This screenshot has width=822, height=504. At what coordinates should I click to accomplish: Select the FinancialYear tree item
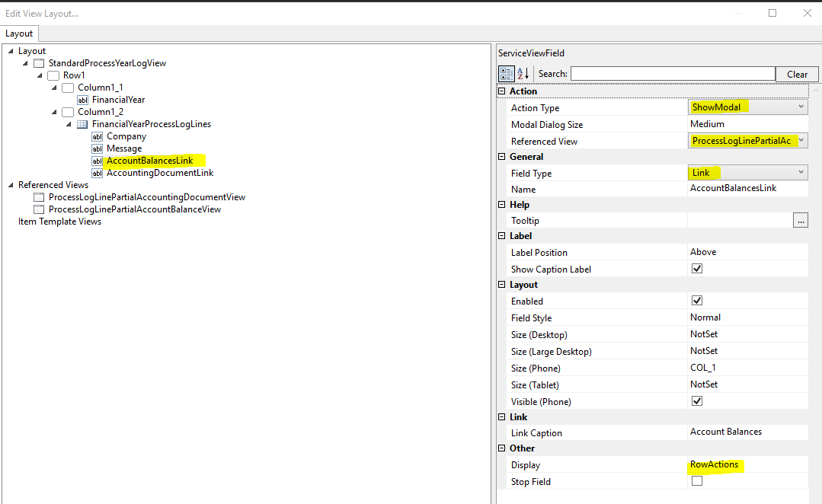[119, 100]
